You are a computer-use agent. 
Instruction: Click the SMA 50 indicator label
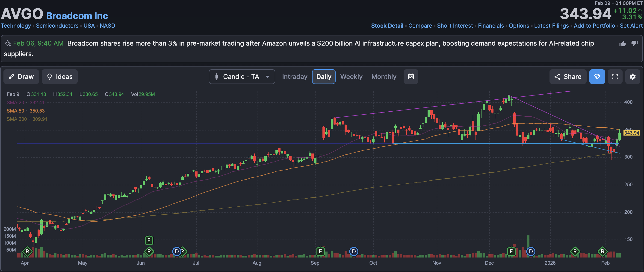click(15, 111)
